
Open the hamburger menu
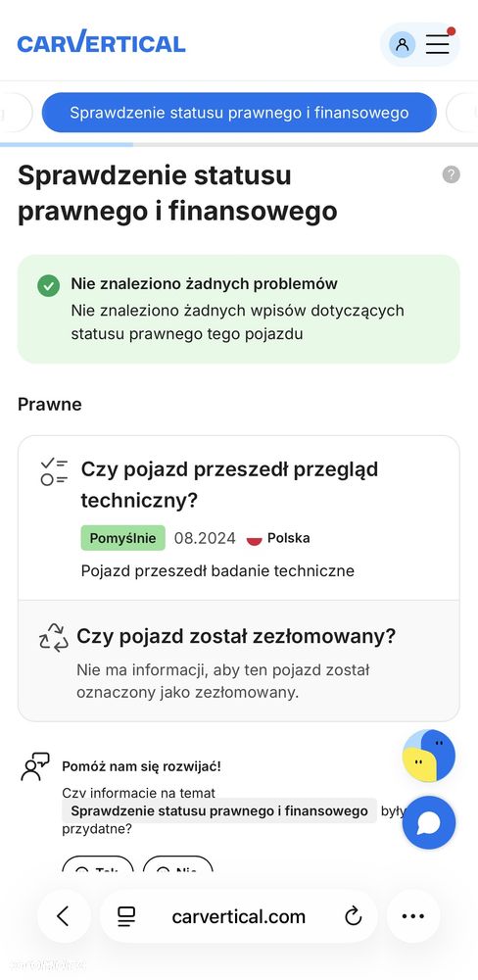(438, 44)
